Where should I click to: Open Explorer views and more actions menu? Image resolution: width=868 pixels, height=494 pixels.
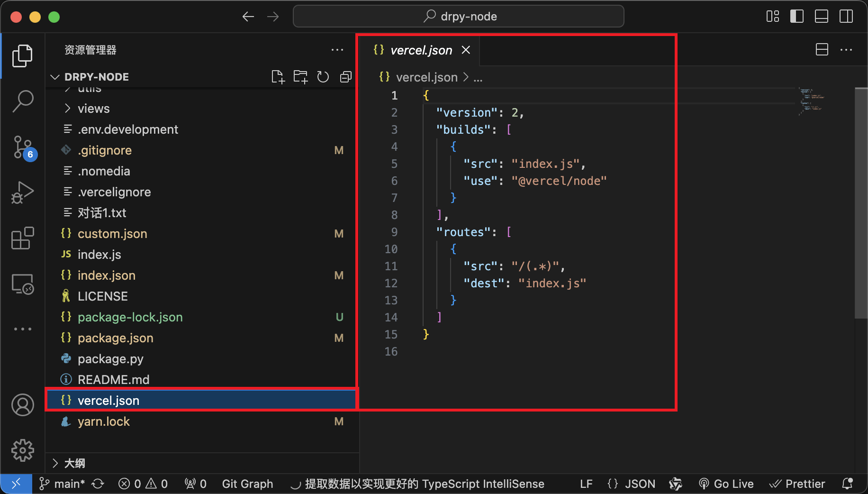[x=337, y=50]
